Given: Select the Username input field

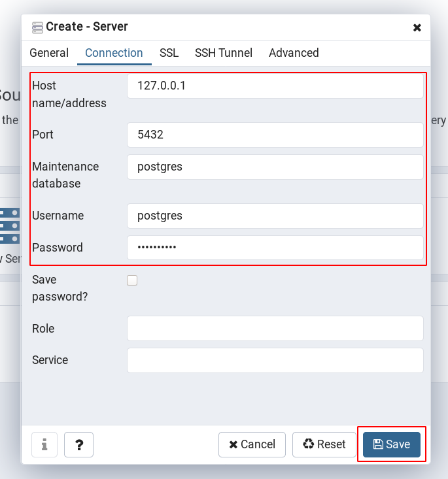Looking at the screenshot, I should pos(275,216).
